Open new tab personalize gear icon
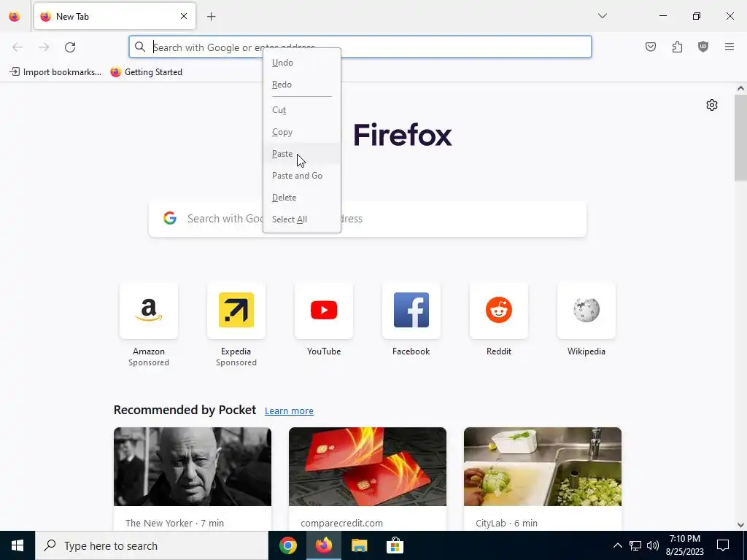Image resolution: width=747 pixels, height=560 pixels. click(712, 105)
